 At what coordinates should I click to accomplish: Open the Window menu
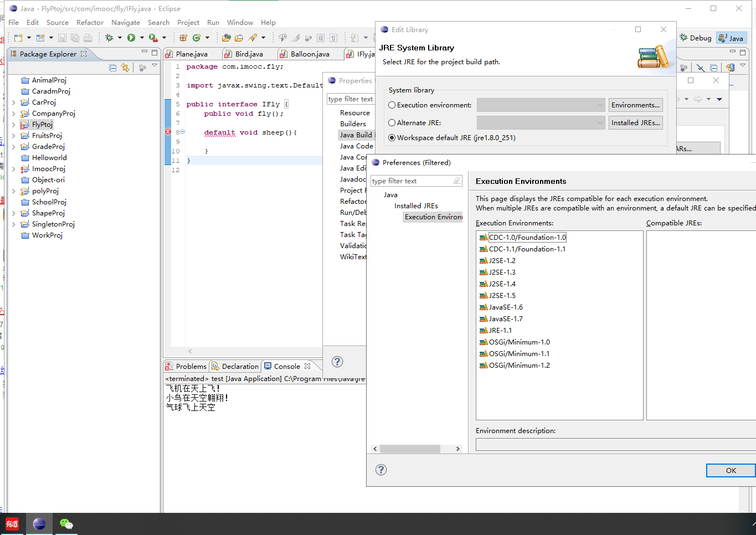(240, 22)
